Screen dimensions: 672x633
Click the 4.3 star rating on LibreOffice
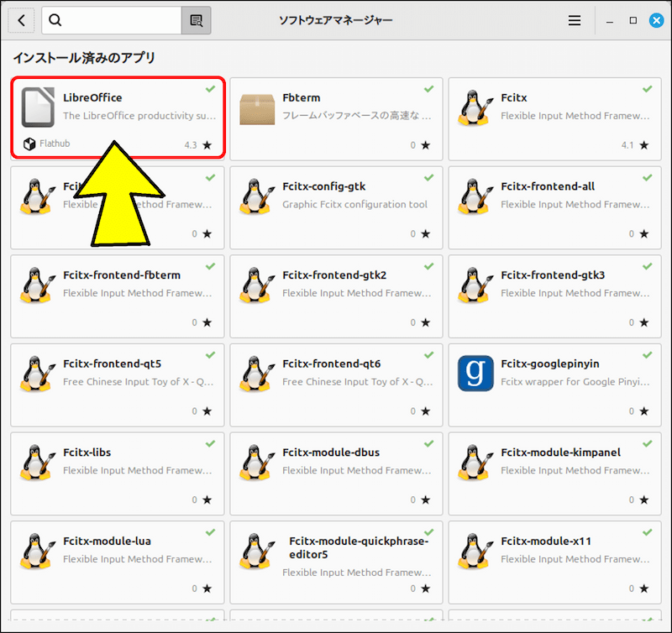click(x=200, y=144)
